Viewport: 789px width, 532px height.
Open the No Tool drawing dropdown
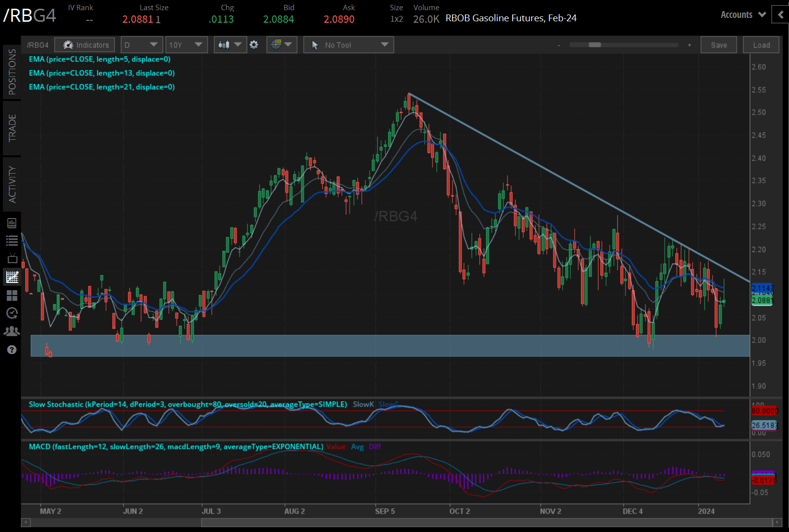click(x=348, y=45)
